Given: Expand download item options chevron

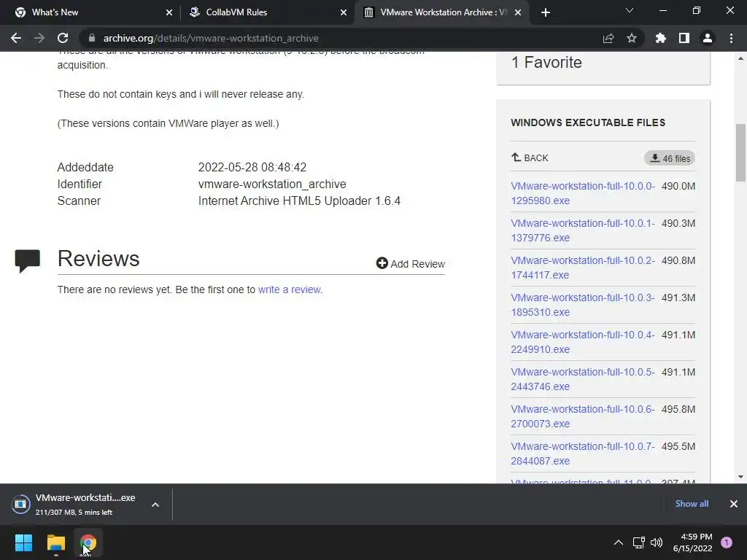Looking at the screenshot, I should (155, 505).
